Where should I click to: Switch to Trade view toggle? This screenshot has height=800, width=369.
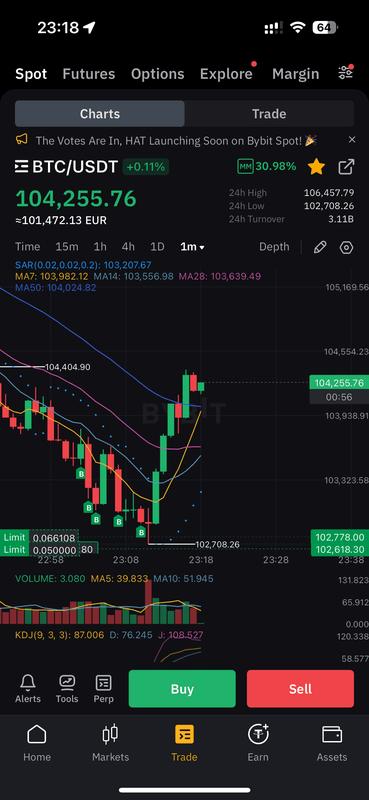269,114
